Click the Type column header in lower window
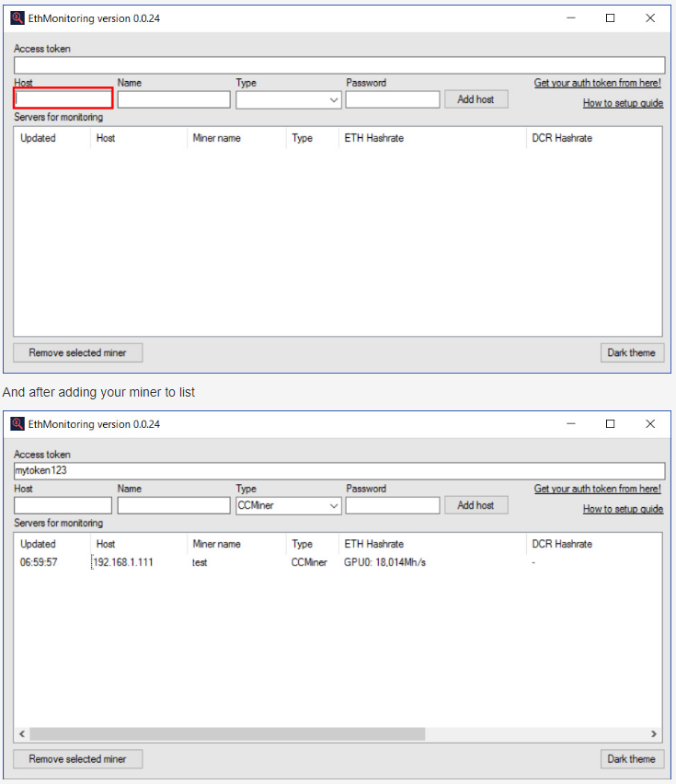This screenshot has height=784, width=676. click(x=303, y=544)
